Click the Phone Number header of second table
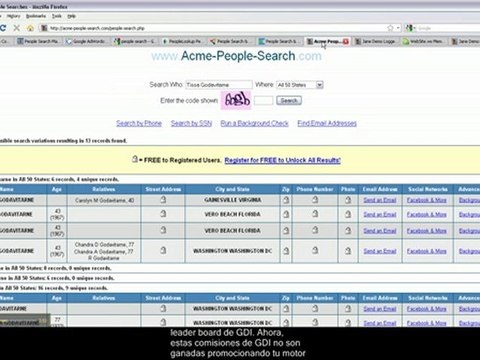Image resolution: width=480 pixels, height=360 pixels. [315, 298]
